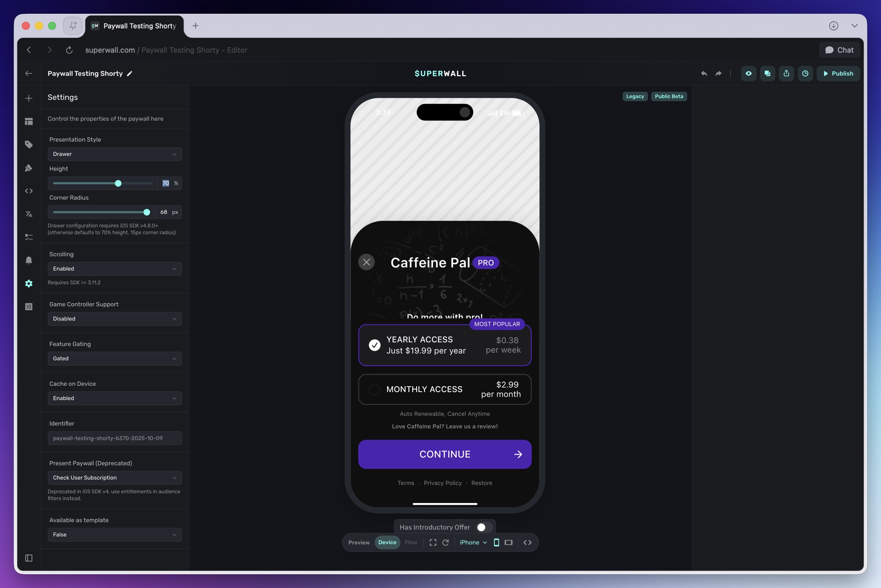This screenshot has width=881, height=588.
Task: Reload the page with browser refresh icon
Action: point(69,50)
